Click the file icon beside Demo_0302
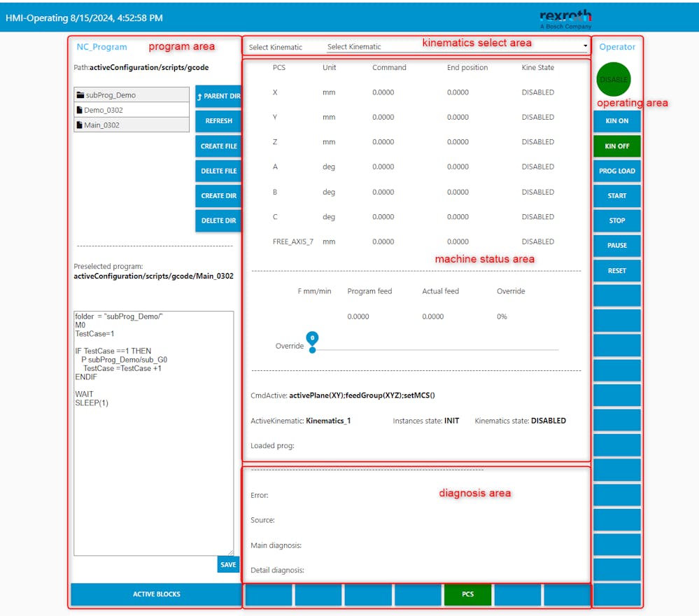Viewport: 699px width, 616px height. pyautogui.click(x=79, y=110)
